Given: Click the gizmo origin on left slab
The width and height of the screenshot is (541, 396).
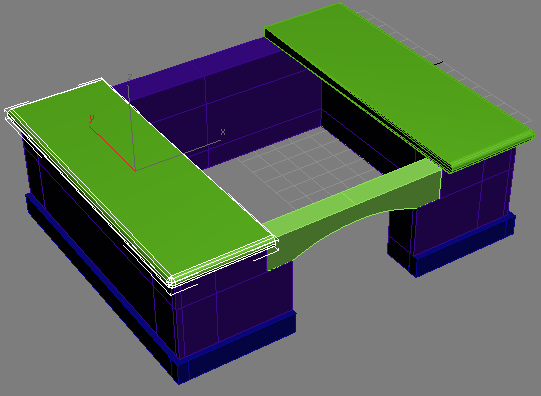Looking at the screenshot, I should point(135,170).
